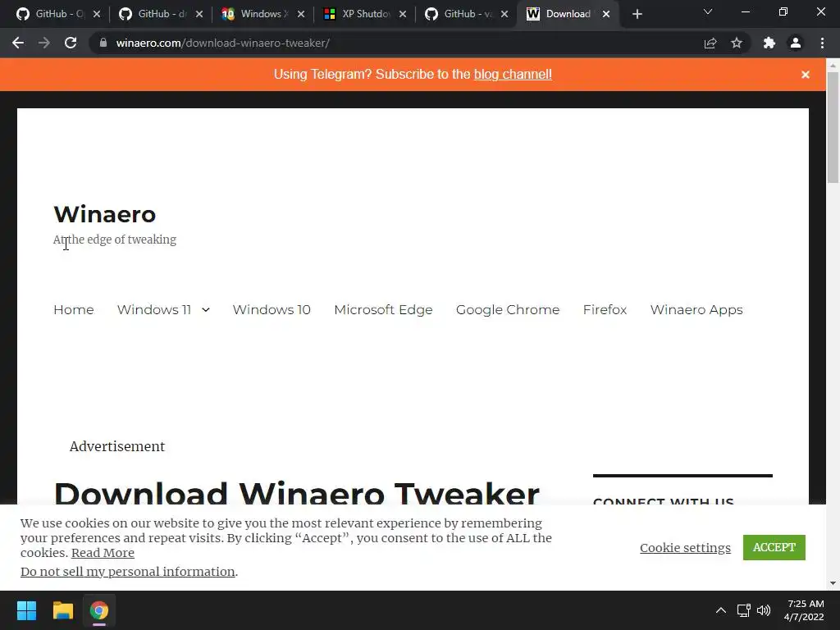The image size is (840, 630).
Task: Click the address bar URL
Action: [x=223, y=43]
